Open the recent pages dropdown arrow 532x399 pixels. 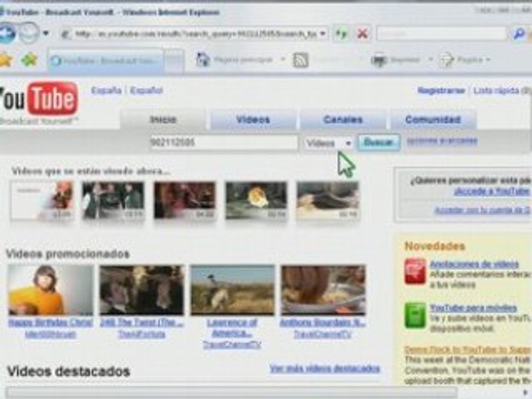coord(45,33)
